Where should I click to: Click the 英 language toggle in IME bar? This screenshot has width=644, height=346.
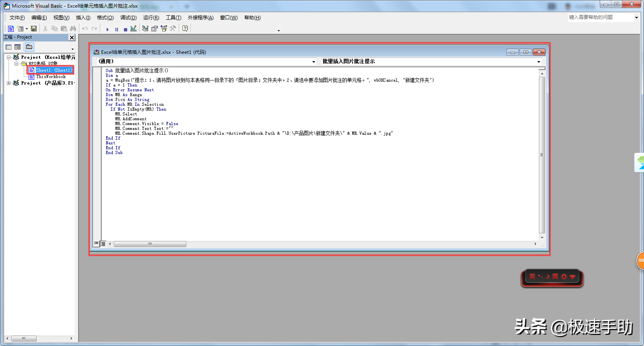(x=533, y=276)
